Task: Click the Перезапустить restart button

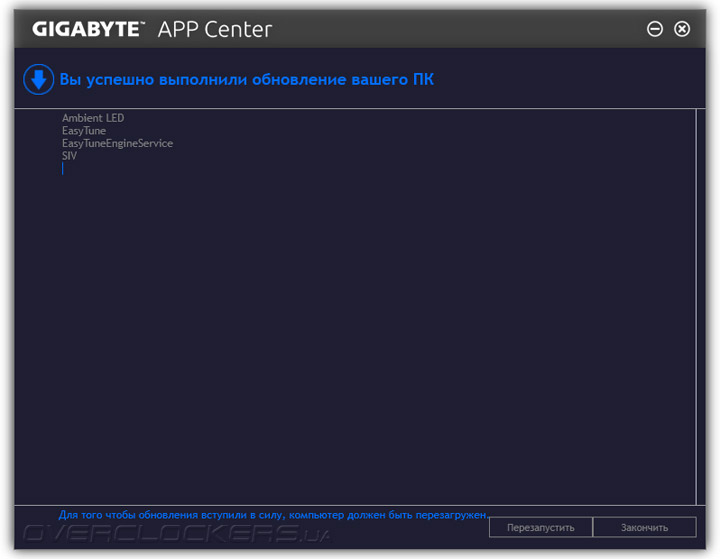Action: [540, 527]
